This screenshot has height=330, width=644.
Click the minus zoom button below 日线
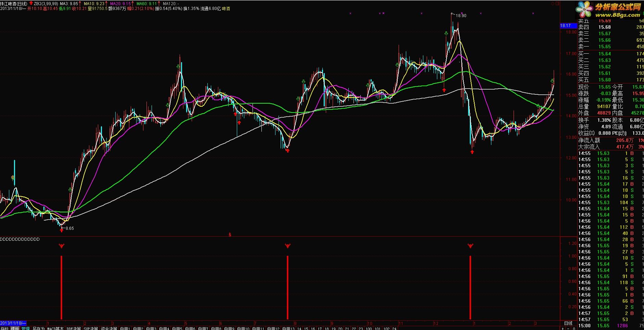coord(568,328)
